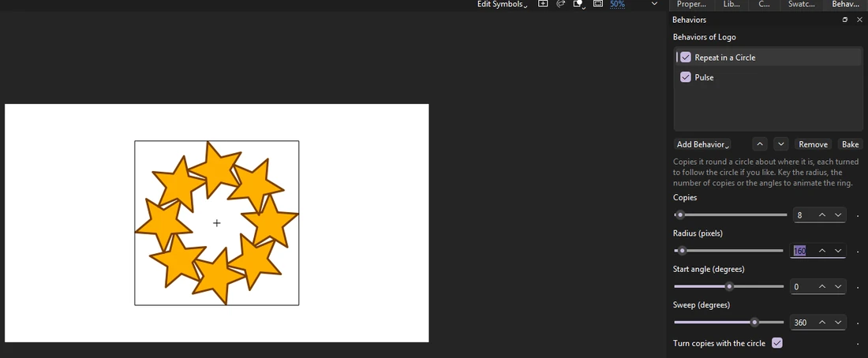Click the 50% zoom percentage link
Image resolution: width=868 pixels, height=358 pixels.
[x=617, y=4]
